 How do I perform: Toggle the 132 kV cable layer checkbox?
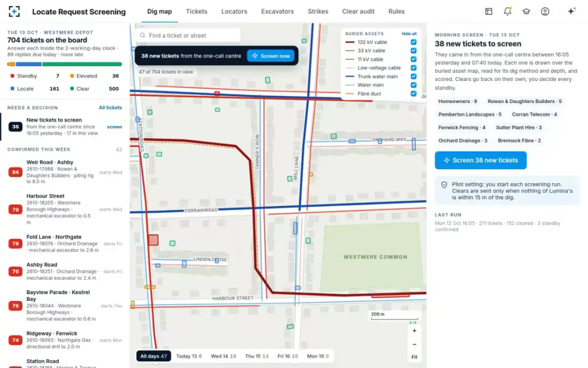tap(414, 42)
